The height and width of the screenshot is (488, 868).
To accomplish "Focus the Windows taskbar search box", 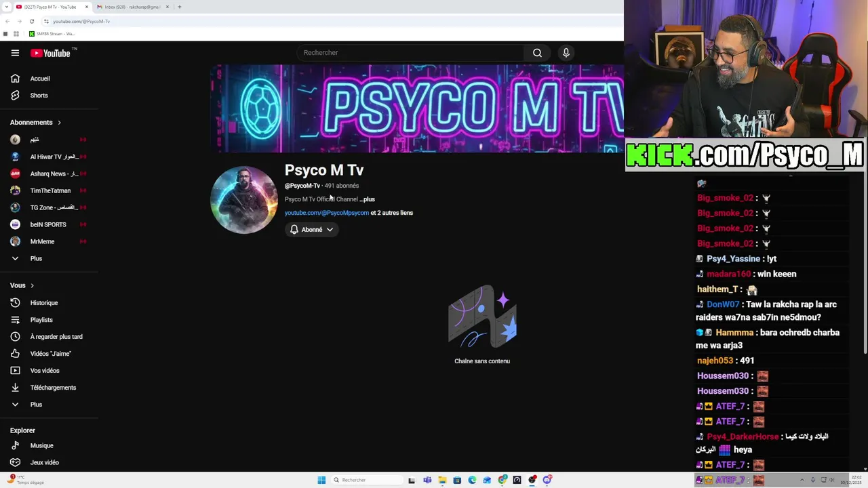I will [366, 480].
